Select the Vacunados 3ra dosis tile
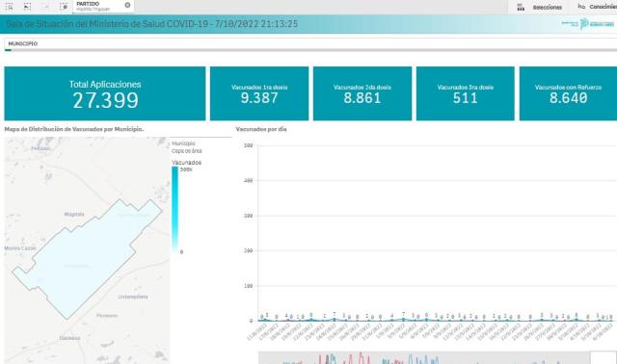This screenshot has height=364, width=617. click(x=465, y=93)
